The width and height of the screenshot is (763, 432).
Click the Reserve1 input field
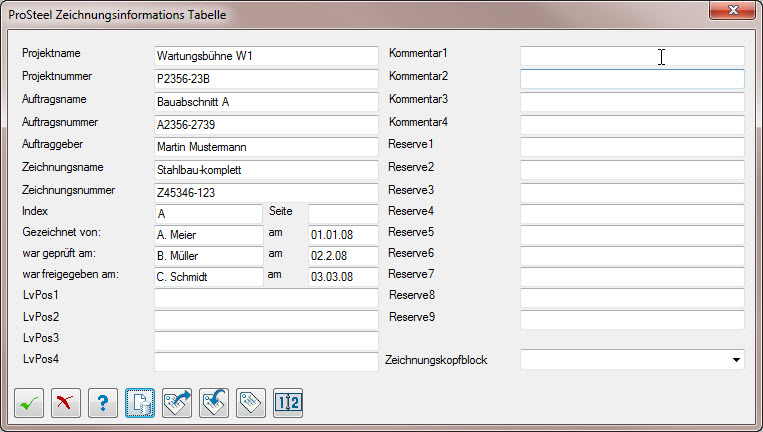click(632, 147)
